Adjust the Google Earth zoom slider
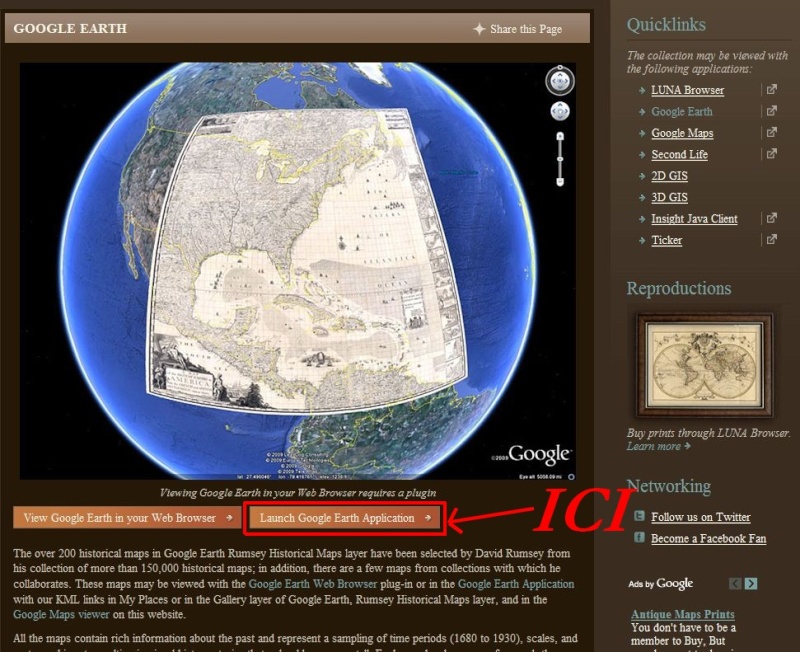This screenshot has width=800, height=652. [560, 159]
